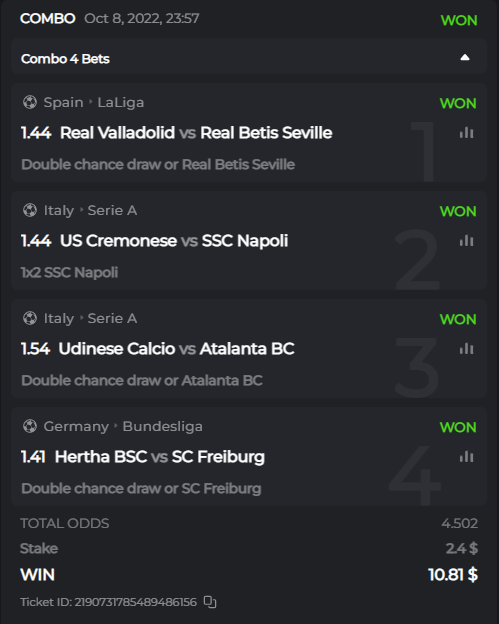This screenshot has width=499, height=624.
Task: Open stats for Udinese Calcio vs Atalanta BC
Action: point(466,349)
